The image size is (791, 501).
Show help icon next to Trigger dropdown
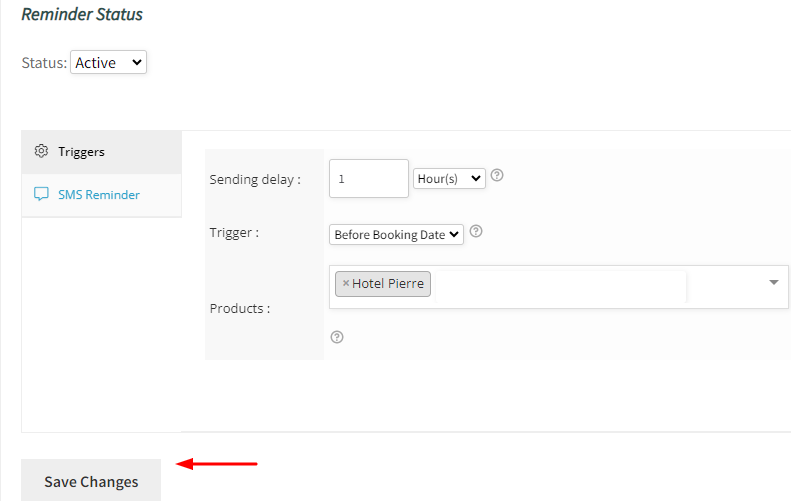[x=476, y=231]
